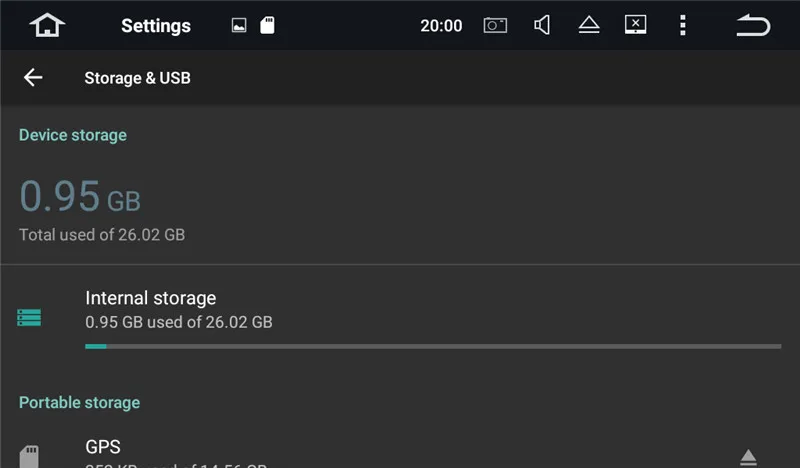This screenshot has width=800, height=468.
Task: Tap the volume speaker icon
Action: point(542,26)
